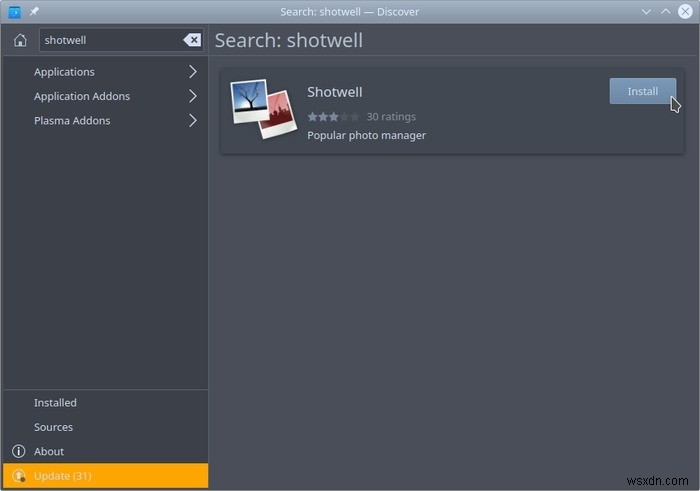
Task: Open the Plasma Addons category
Action: (105, 121)
